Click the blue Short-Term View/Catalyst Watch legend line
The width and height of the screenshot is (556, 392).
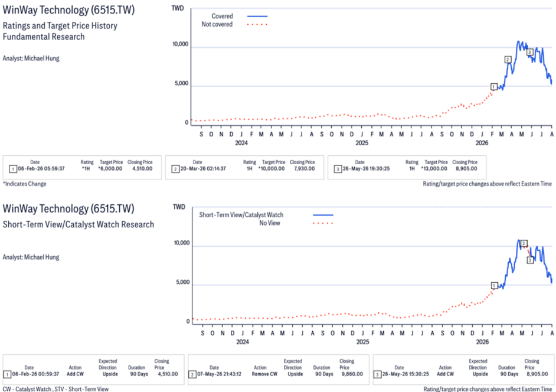coord(323,215)
